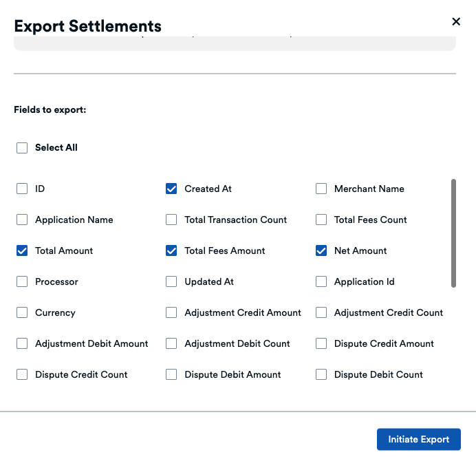Uncheck the Total Amount field
The image size is (476, 459).
pyautogui.click(x=22, y=250)
